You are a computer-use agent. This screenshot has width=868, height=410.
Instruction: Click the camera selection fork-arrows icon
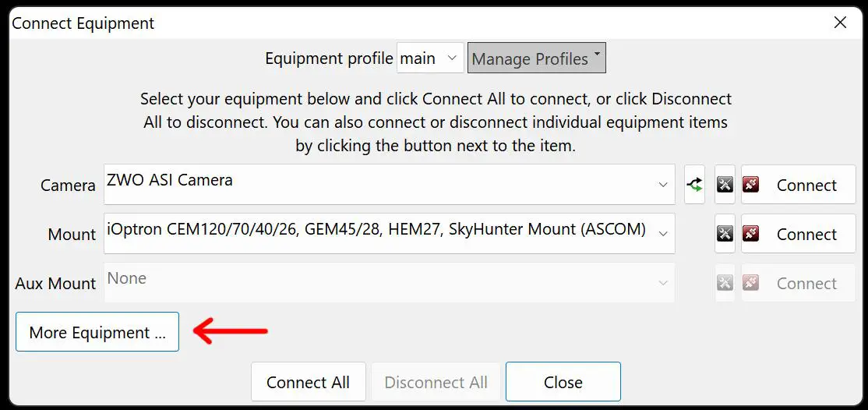pyautogui.click(x=694, y=185)
